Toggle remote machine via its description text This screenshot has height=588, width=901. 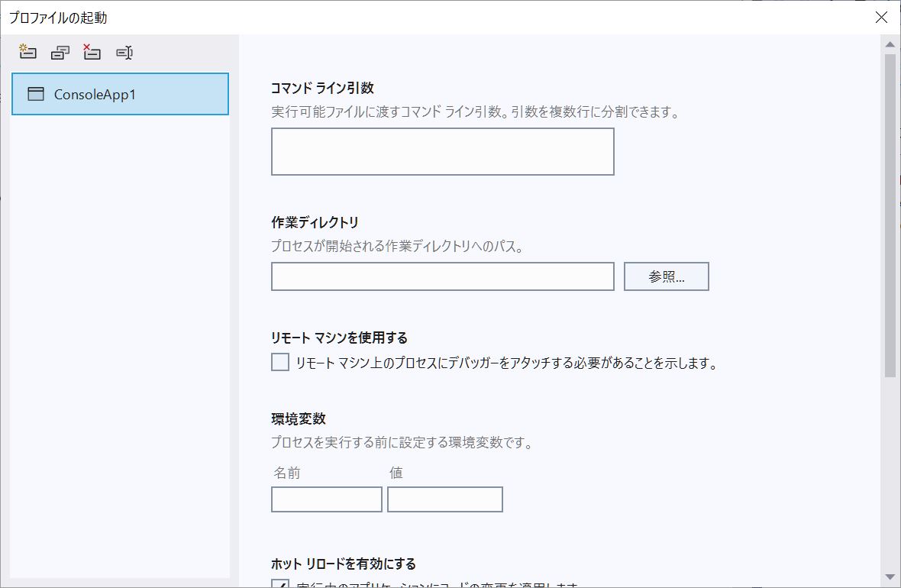(x=504, y=363)
